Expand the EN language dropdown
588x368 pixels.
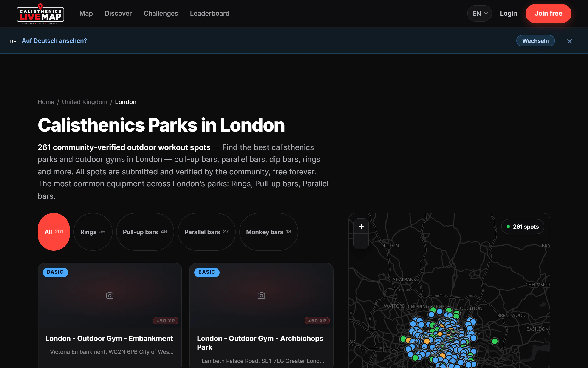click(x=479, y=13)
